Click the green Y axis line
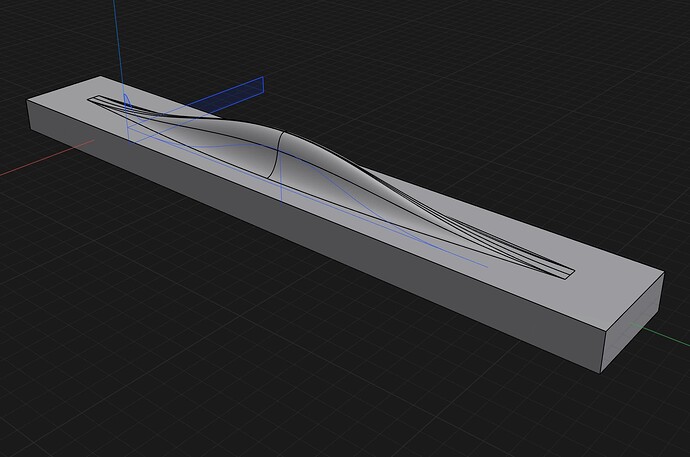The image size is (690, 457). tap(660, 334)
